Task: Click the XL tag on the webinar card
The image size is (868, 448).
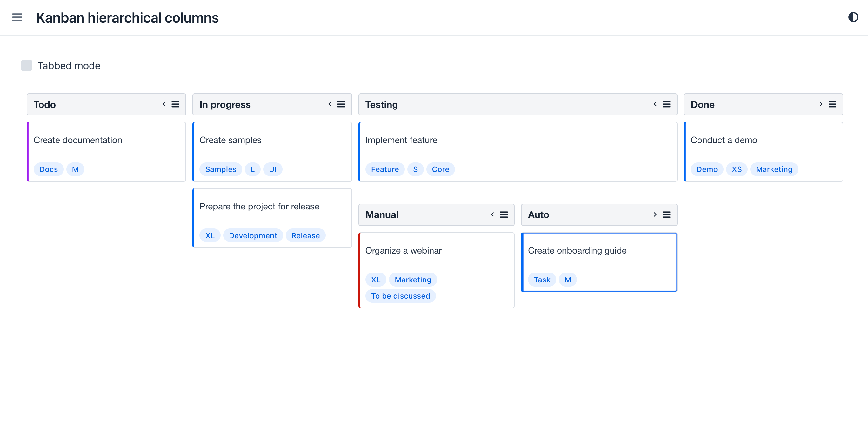Action: 375,280
